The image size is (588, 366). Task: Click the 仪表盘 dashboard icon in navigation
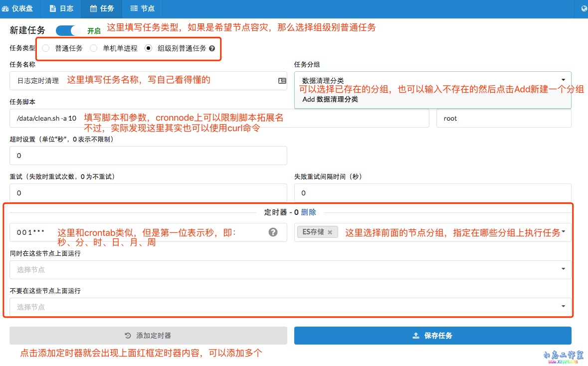pyautogui.click(x=6, y=8)
